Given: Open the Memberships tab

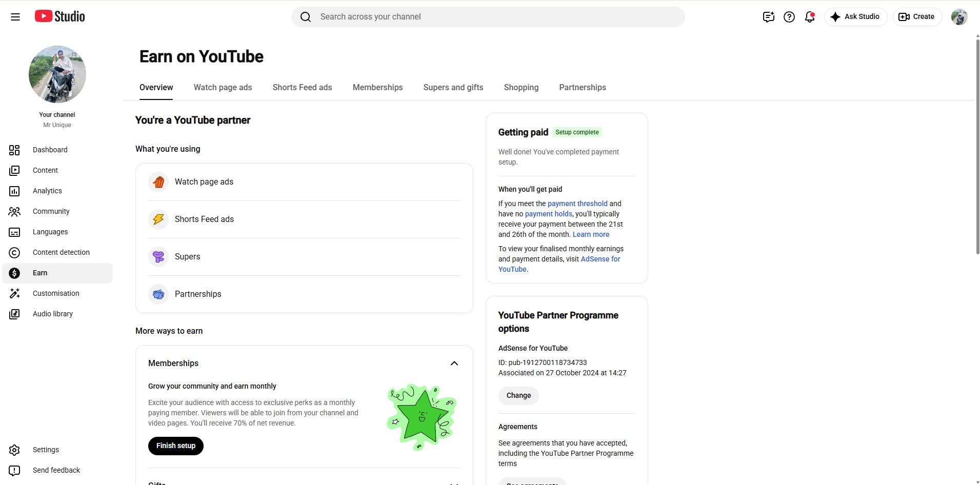Looking at the screenshot, I should point(377,87).
